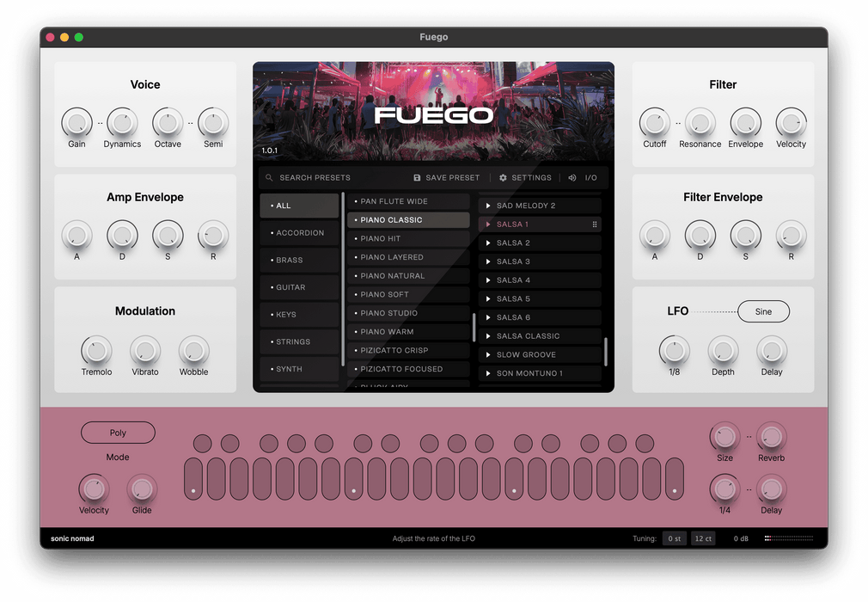Image resolution: width=868 pixels, height=602 pixels.
Task: Click the Tuning 0 st value
Action: (675, 538)
